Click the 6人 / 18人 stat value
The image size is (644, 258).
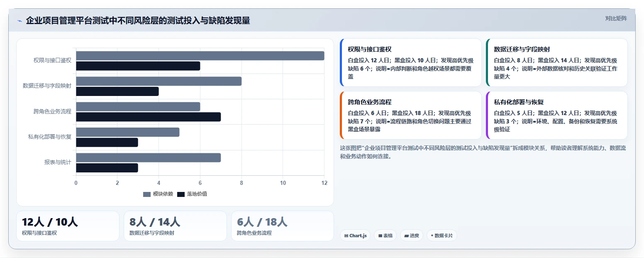click(x=262, y=222)
